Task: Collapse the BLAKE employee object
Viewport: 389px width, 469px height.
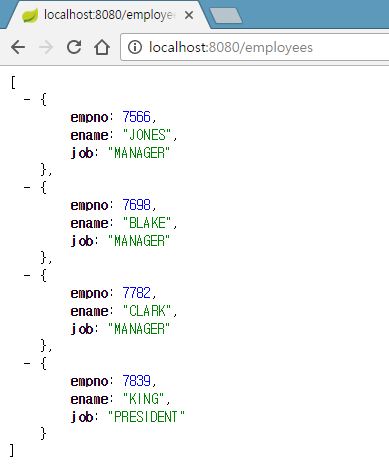Action: 27,187
